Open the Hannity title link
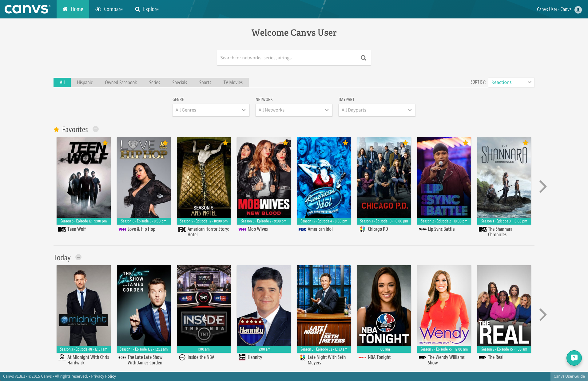This screenshot has height=381, width=588. click(x=255, y=357)
